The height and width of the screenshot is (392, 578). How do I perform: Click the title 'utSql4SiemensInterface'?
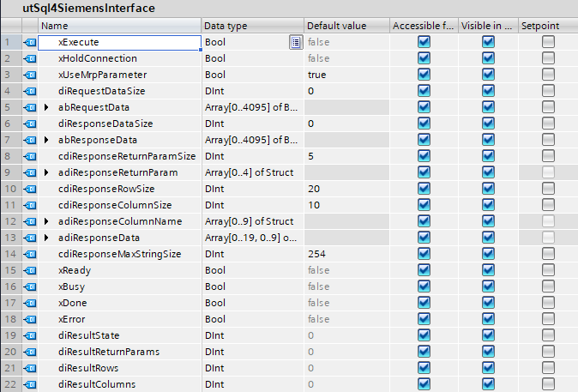(89, 8)
